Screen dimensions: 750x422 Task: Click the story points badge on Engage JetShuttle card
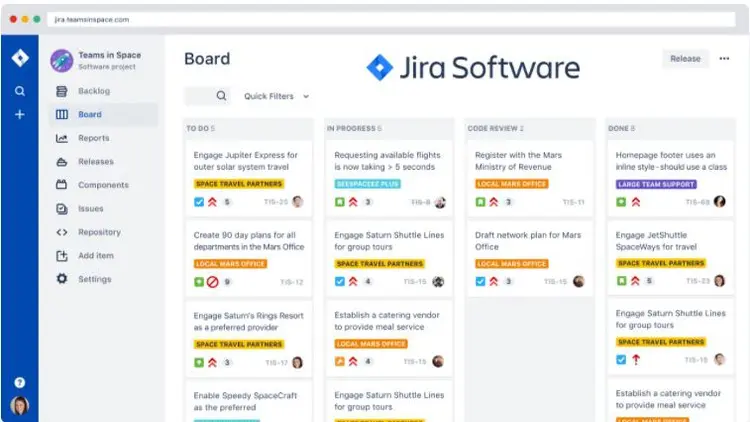click(x=649, y=281)
